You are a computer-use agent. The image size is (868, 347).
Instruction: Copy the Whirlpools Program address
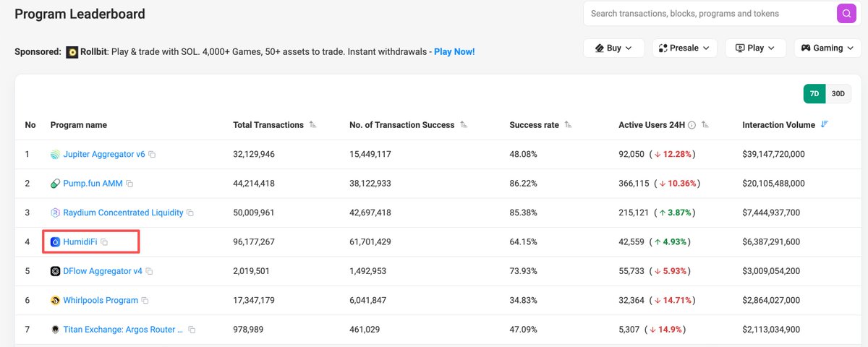(145, 301)
